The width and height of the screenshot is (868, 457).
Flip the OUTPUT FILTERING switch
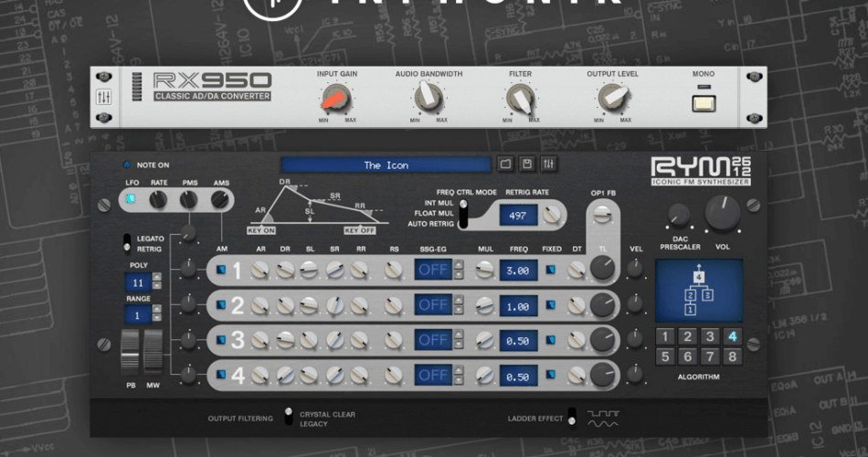(x=289, y=417)
